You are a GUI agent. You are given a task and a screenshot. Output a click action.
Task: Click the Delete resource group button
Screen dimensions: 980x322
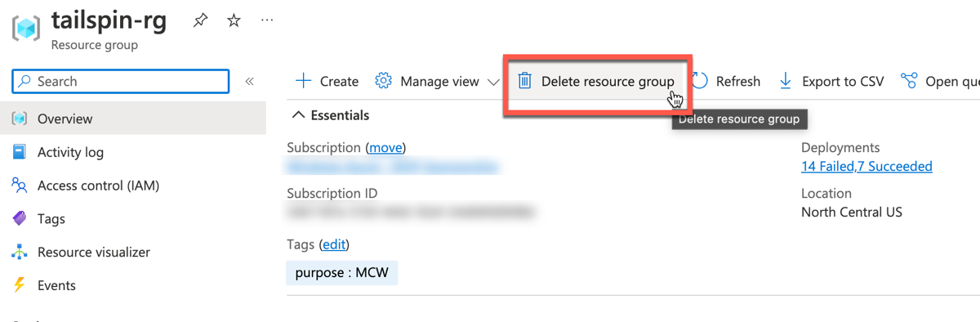[598, 81]
